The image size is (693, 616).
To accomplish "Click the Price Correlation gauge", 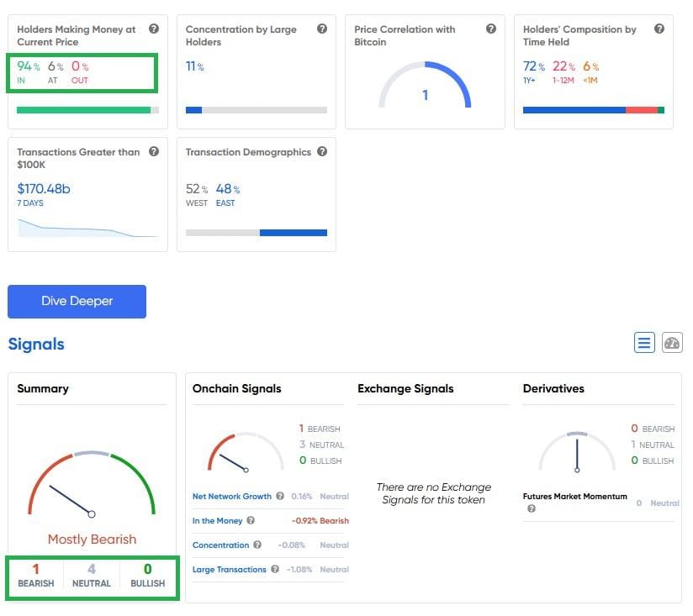I will [425, 86].
